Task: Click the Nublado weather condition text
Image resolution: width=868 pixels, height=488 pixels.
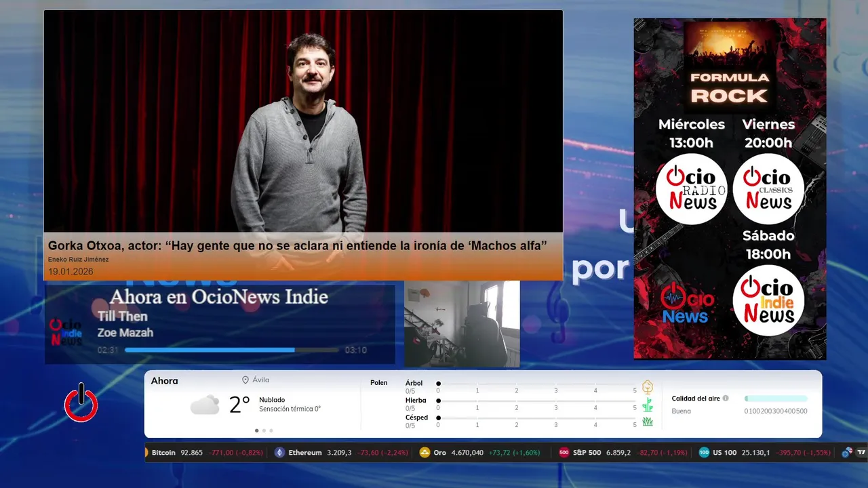Action: coord(272,400)
